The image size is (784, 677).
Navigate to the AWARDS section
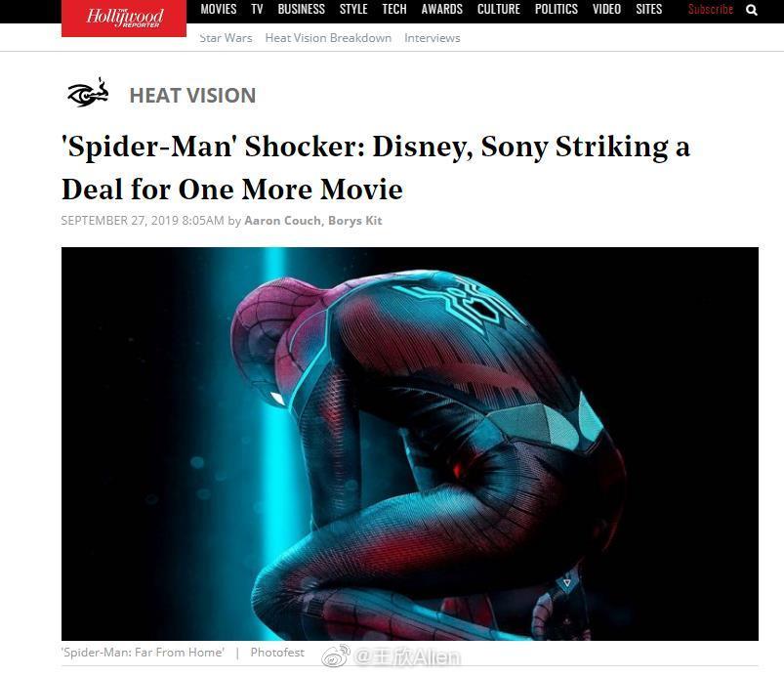click(442, 10)
